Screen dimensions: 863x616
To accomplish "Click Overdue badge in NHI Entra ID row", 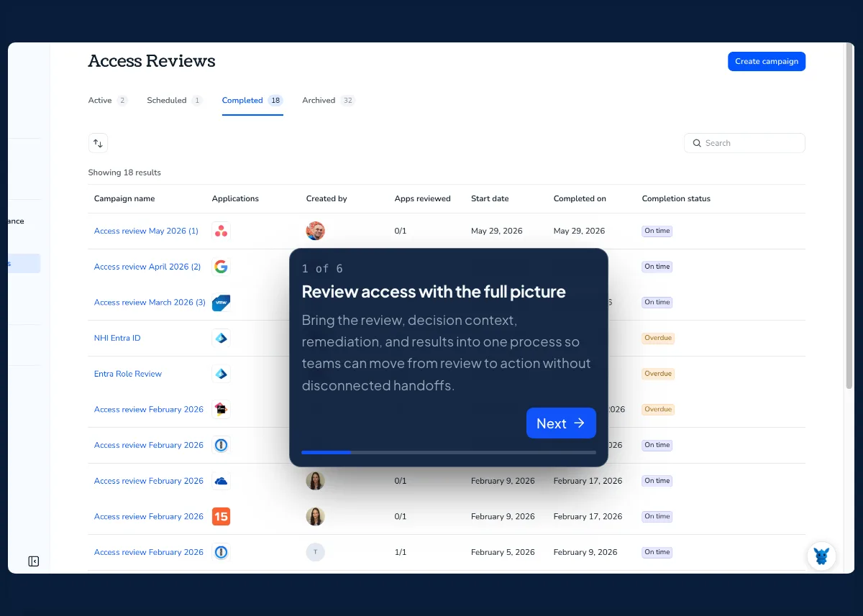I will pos(658,338).
